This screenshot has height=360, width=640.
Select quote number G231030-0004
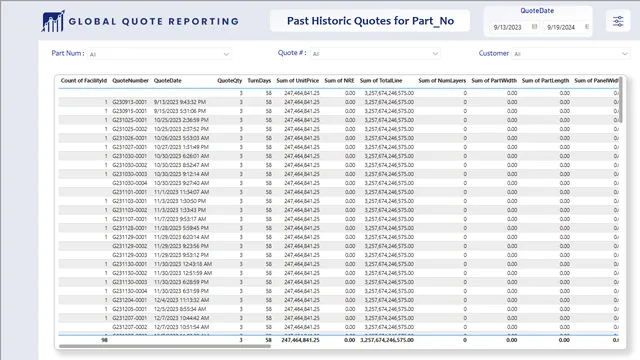click(129, 183)
